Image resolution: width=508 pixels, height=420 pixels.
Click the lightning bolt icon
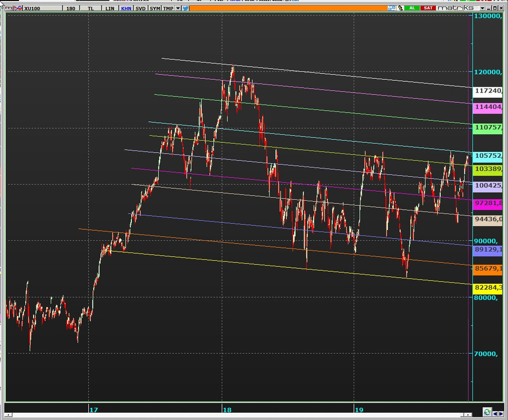click(400, 8)
